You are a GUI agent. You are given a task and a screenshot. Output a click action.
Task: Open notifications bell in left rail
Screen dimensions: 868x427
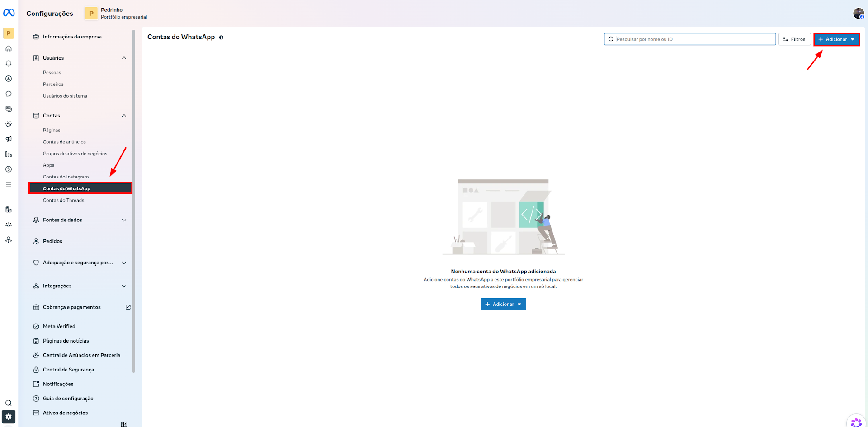point(9,64)
